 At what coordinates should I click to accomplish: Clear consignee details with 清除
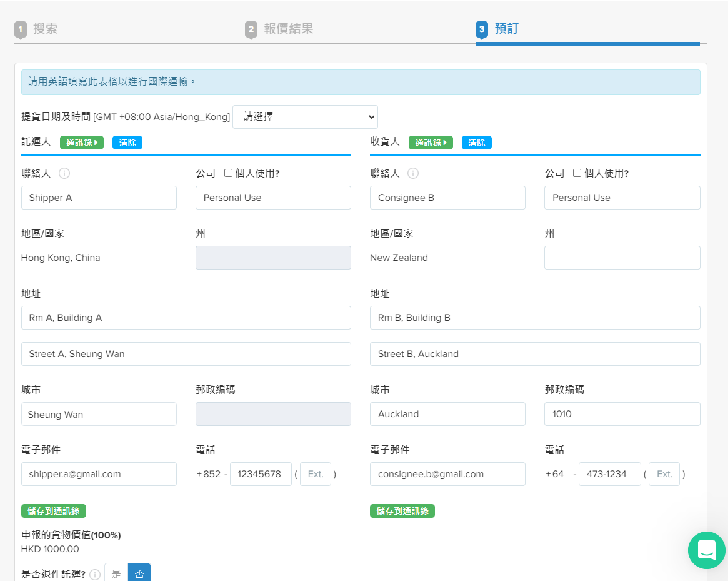coord(476,143)
